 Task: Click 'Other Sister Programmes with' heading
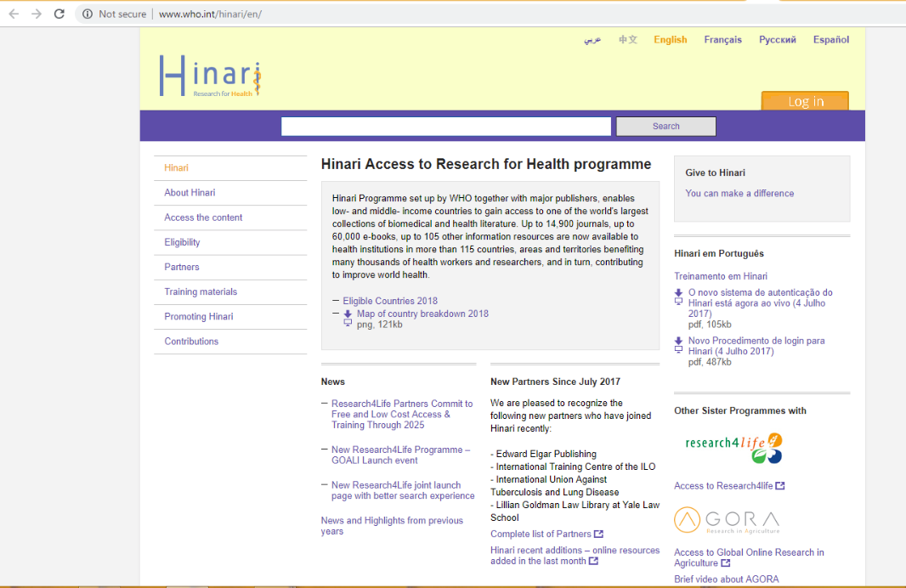click(740, 410)
